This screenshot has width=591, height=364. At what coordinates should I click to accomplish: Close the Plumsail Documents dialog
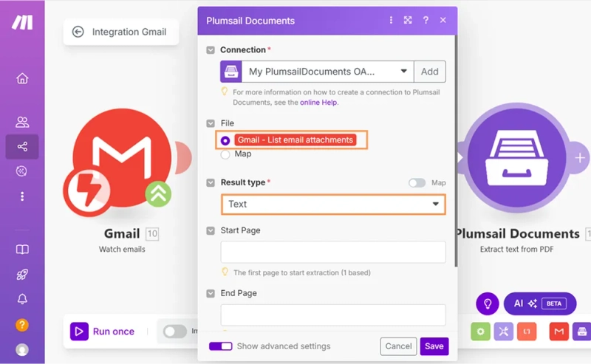(x=443, y=20)
